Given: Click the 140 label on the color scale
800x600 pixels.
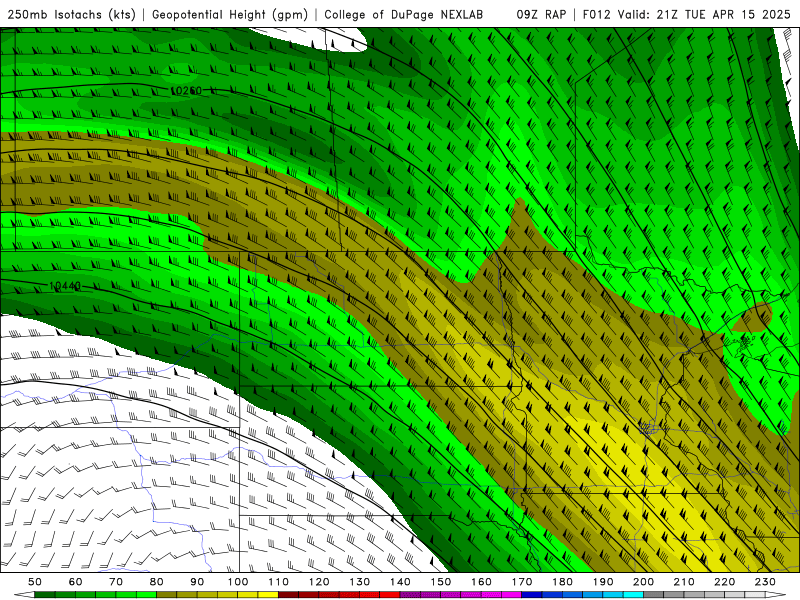Looking at the screenshot, I should tap(400, 582).
